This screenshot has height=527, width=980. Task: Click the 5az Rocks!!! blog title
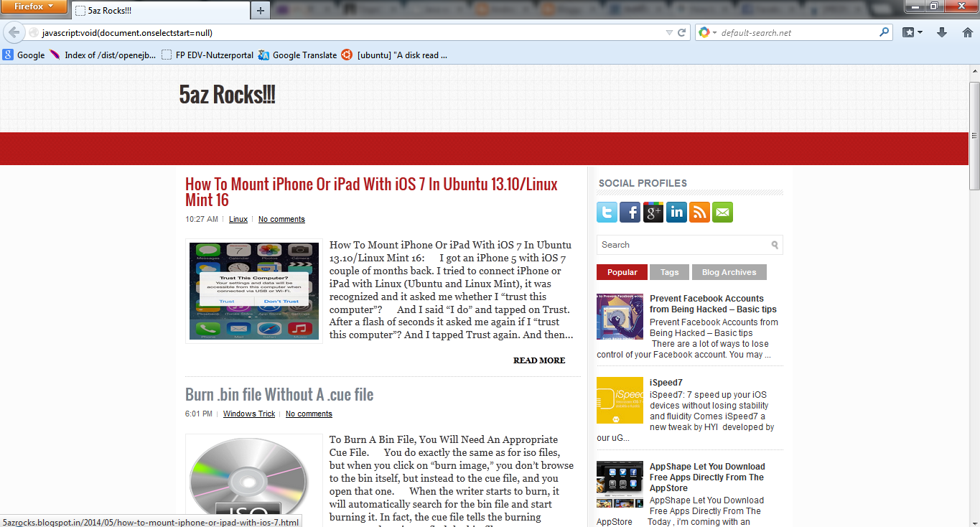(227, 94)
